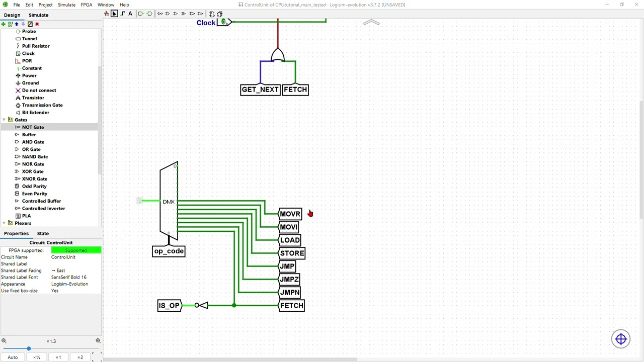The height and width of the screenshot is (362, 644).
Task: Open circuit layout view icon
Action: click(212, 14)
